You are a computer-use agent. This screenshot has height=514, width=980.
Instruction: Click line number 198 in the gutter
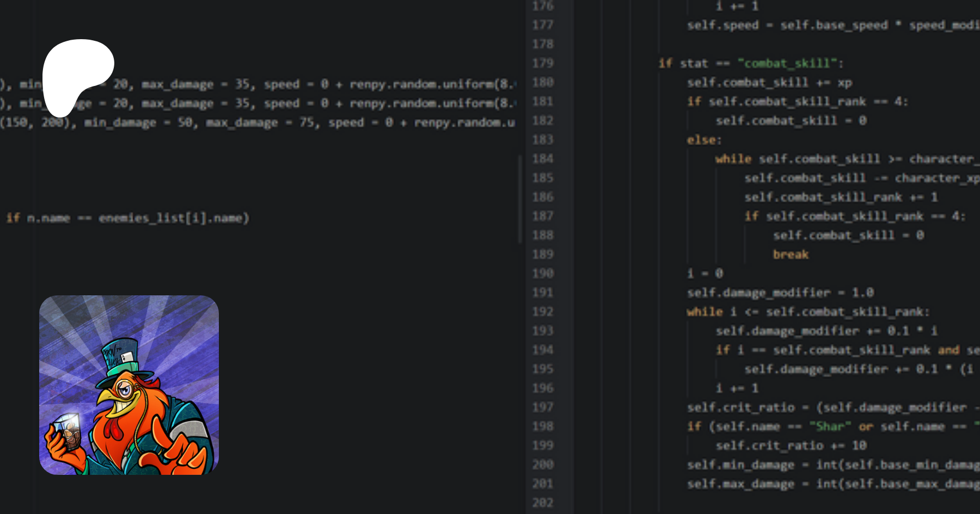543,426
